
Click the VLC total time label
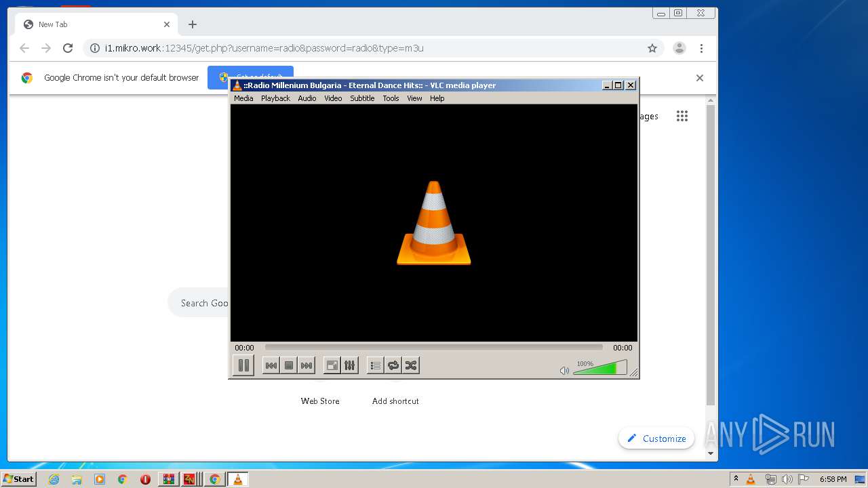[623, 348]
